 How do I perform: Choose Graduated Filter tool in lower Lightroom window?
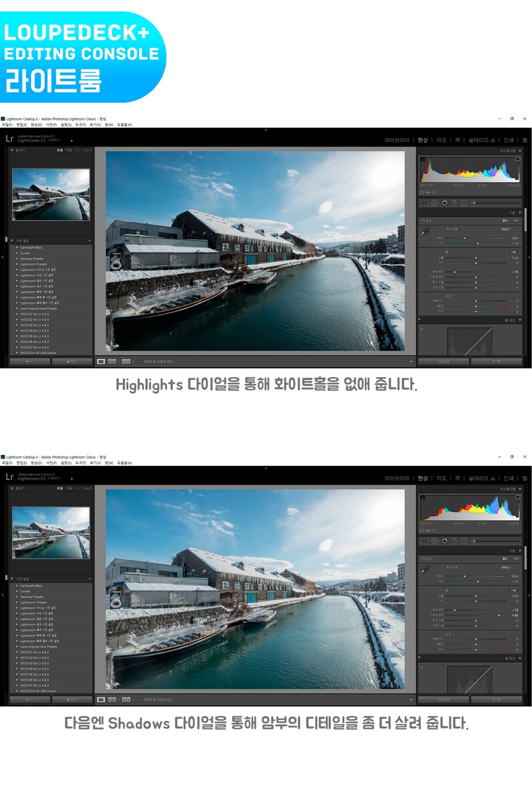[x=454, y=541]
